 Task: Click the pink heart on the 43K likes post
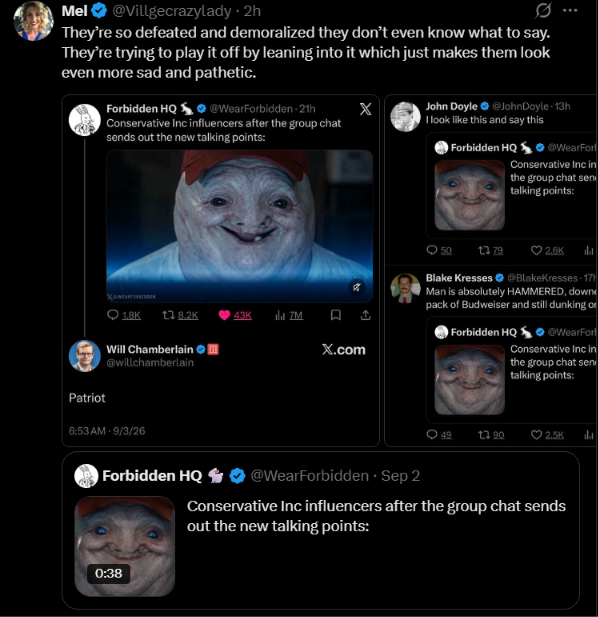coord(224,315)
